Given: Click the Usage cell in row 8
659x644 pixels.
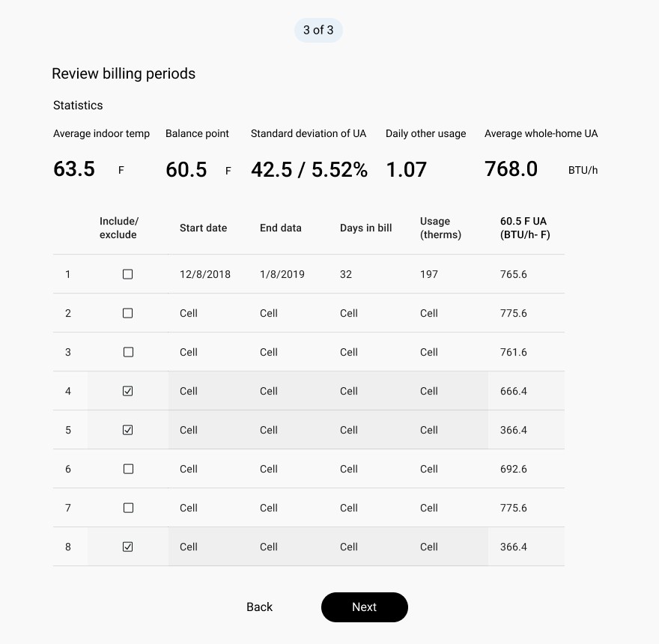Looking at the screenshot, I should pyautogui.click(x=428, y=547).
